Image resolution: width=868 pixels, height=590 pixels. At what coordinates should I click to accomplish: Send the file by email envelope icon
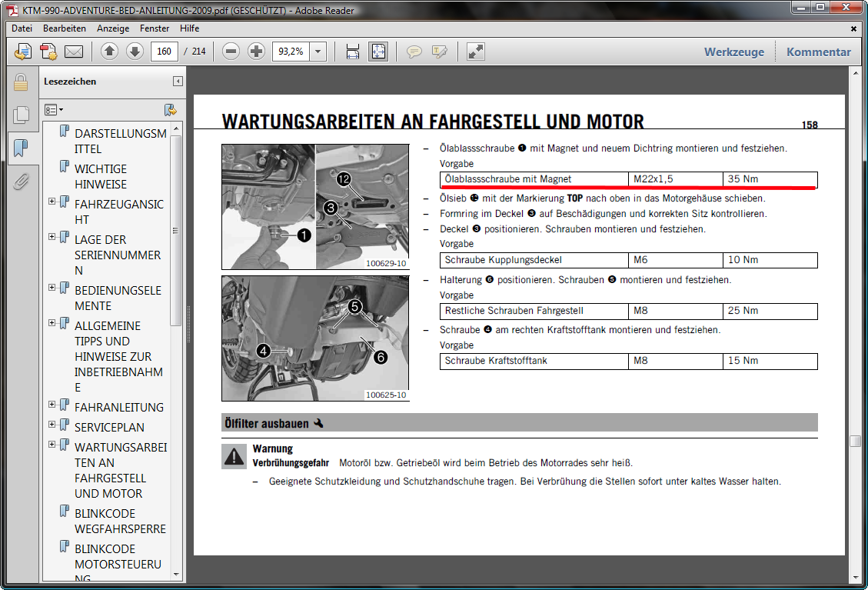74,52
